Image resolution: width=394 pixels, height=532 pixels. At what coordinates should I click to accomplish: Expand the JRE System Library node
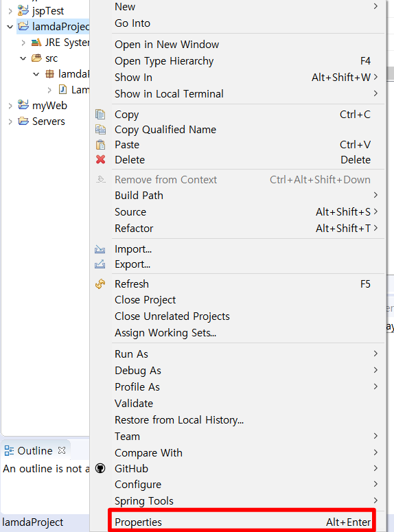pos(23,43)
